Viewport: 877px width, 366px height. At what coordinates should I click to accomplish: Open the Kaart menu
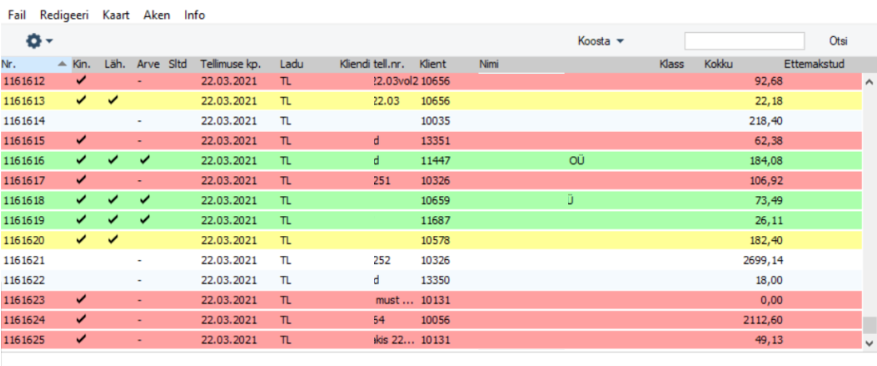click(116, 15)
